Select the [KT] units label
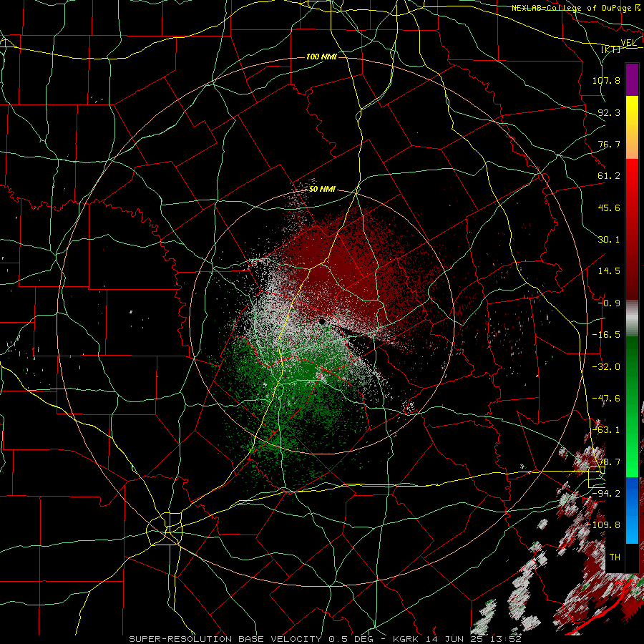The width and height of the screenshot is (644, 644). pos(611,49)
